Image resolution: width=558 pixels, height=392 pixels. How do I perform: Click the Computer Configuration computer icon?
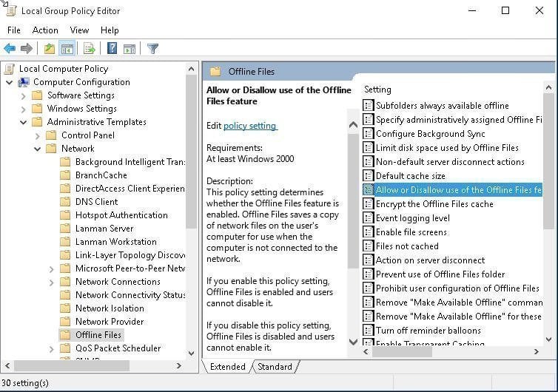tap(24, 82)
